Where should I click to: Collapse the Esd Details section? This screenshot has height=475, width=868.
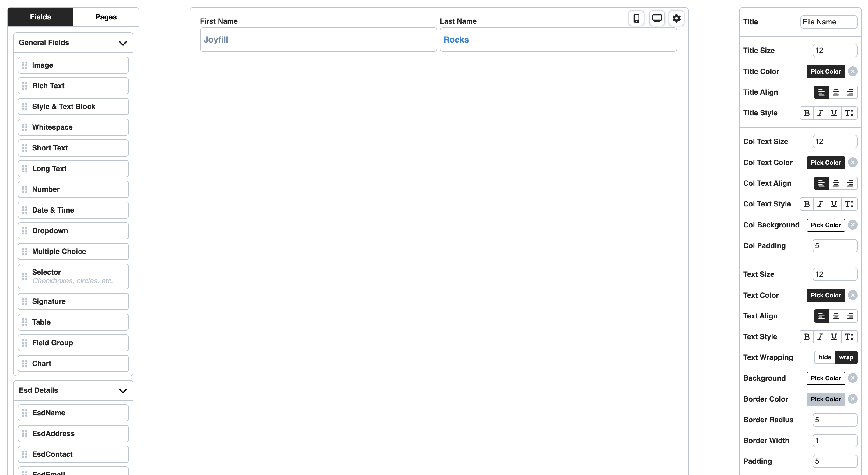[122, 390]
